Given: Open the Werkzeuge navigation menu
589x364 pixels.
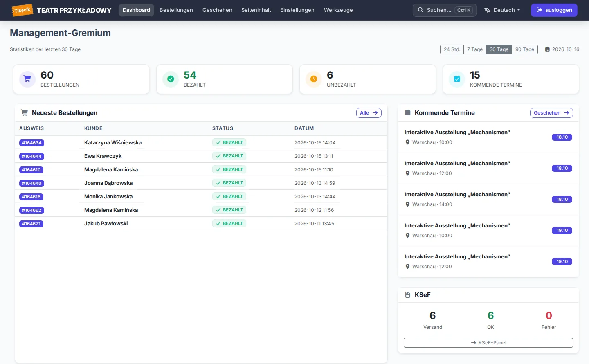Looking at the screenshot, I should tap(338, 10).
